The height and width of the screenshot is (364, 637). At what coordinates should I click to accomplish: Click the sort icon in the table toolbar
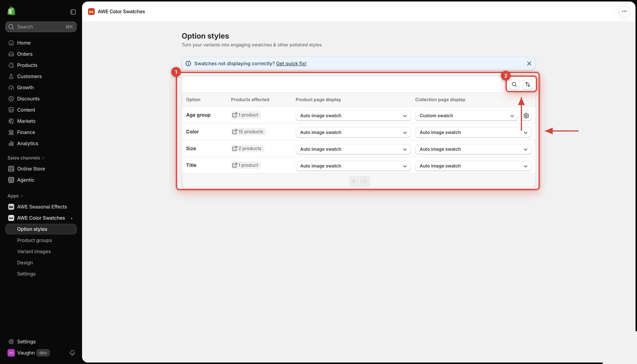point(528,85)
